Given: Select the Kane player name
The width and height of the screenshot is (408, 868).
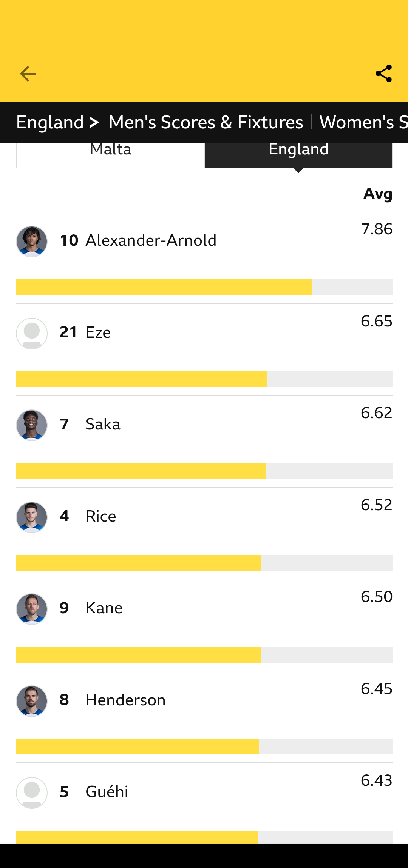Looking at the screenshot, I should coord(104,608).
